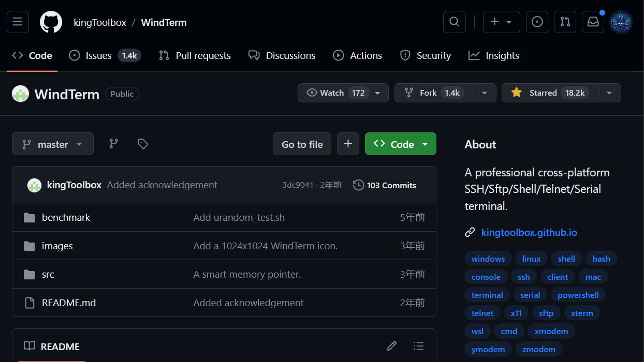The height and width of the screenshot is (362, 644).
Task: Open the src folder
Action: tap(48, 275)
